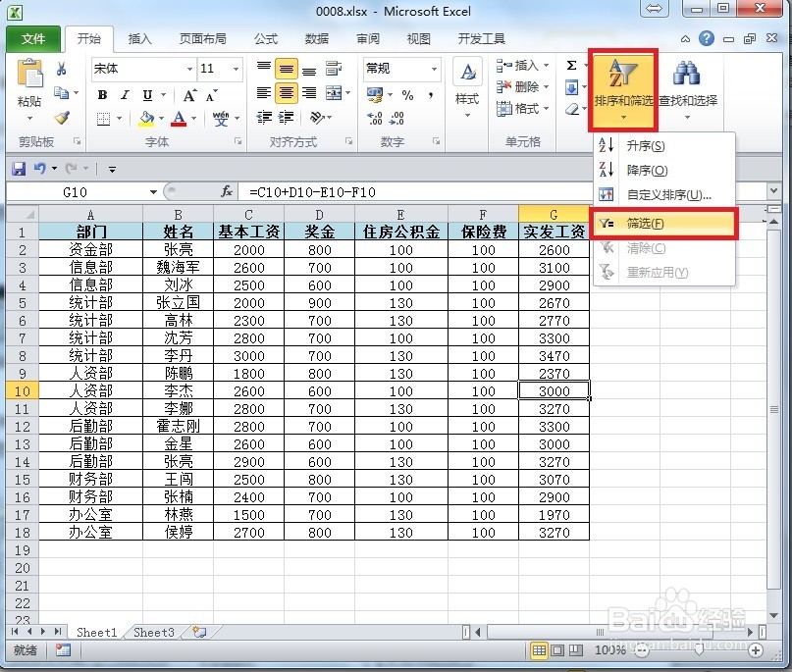Click 插入 insert cells button
792x672 pixels.
click(x=522, y=66)
